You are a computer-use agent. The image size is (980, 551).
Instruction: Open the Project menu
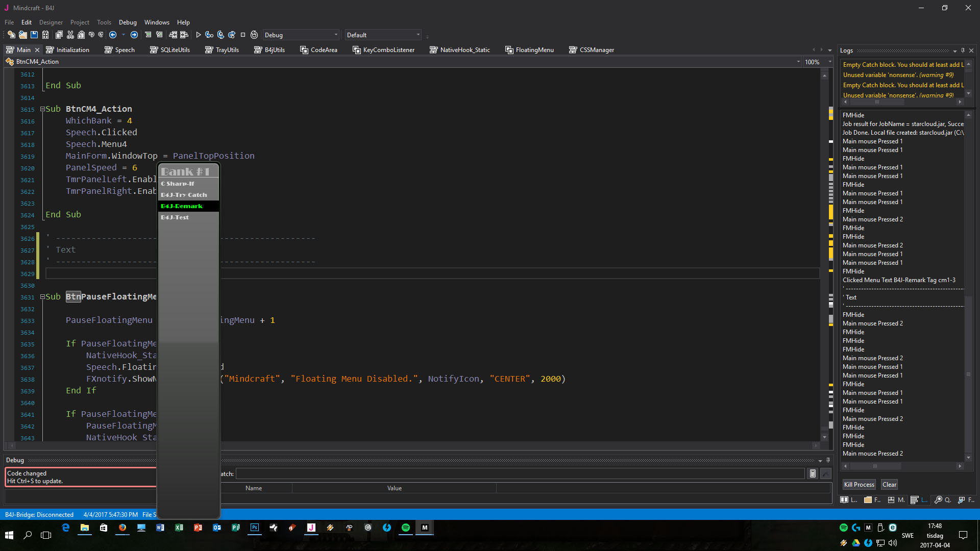pos(80,22)
